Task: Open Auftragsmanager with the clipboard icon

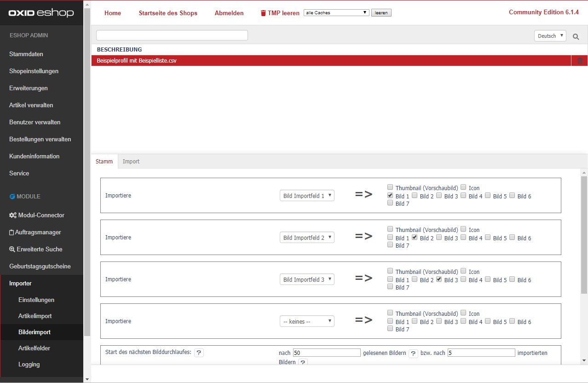Action: pyautogui.click(x=12, y=232)
